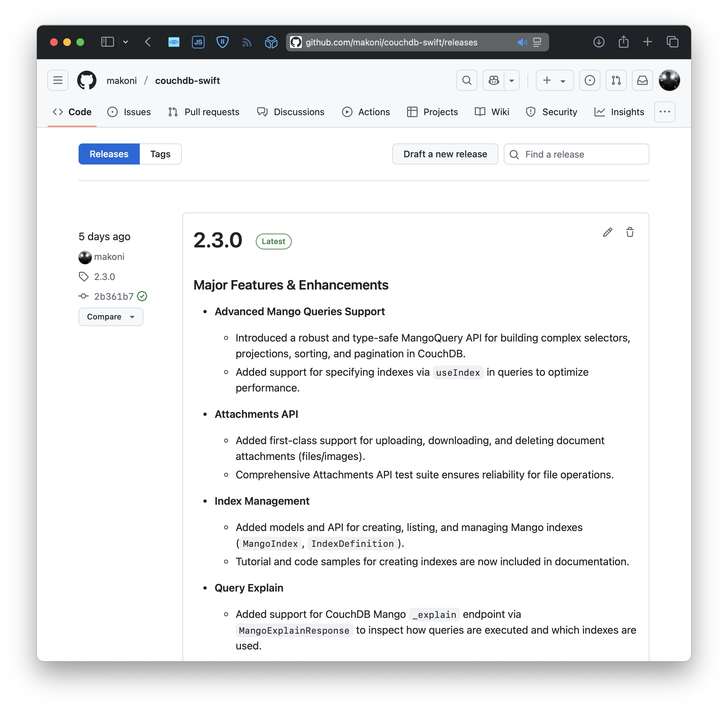This screenshot has width=728, height=710.
Task: Show Safari tab overview
Action: pyautogui.click(x=672, y=42)
